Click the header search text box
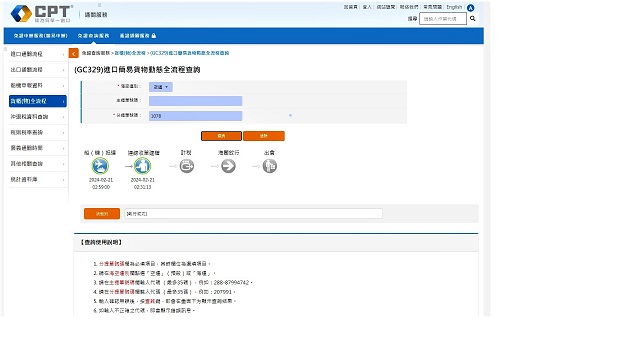Viewport: 640px width, 360px height. click(443, 19)
